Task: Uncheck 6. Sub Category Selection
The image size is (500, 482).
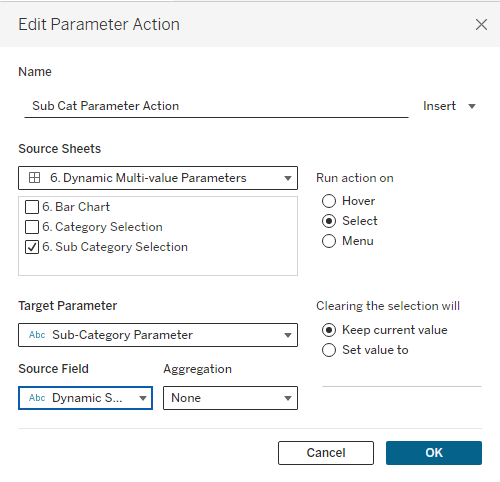Action: 32,247
